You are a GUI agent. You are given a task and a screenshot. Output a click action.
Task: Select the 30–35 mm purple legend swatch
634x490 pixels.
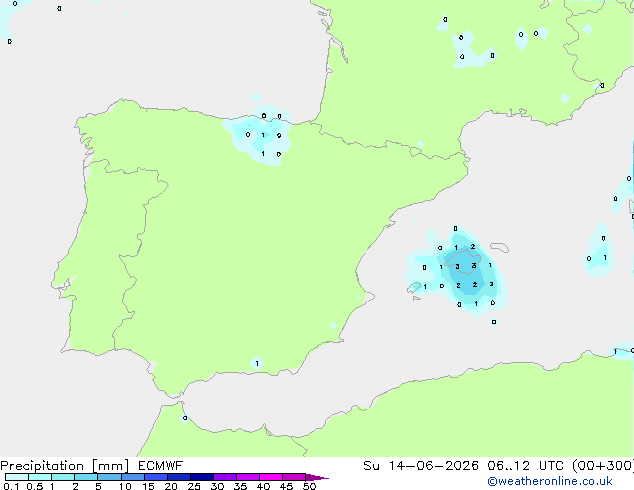tap(225, 477)
